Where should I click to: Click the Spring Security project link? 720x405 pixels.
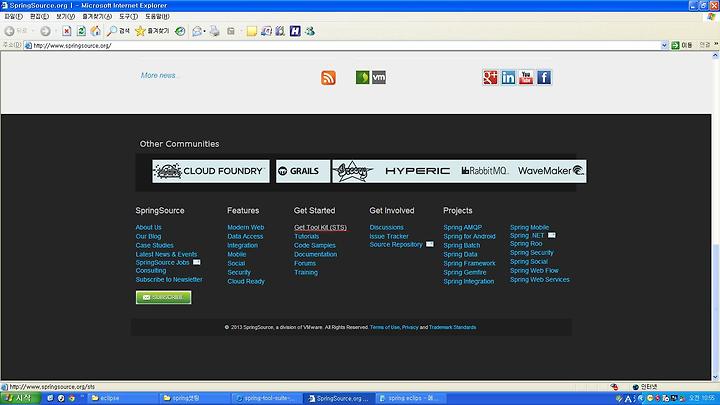tap(532, 253)
